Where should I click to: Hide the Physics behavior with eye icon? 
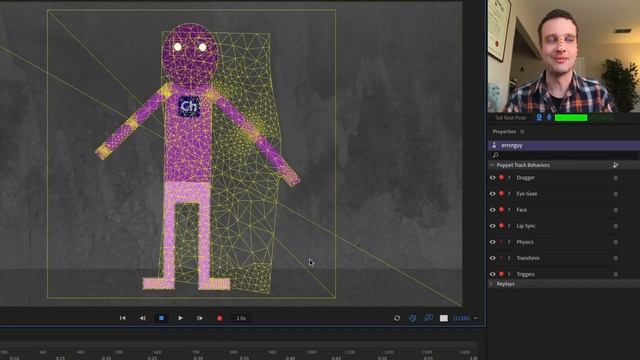pyautogui.click(x=492, y=242)
